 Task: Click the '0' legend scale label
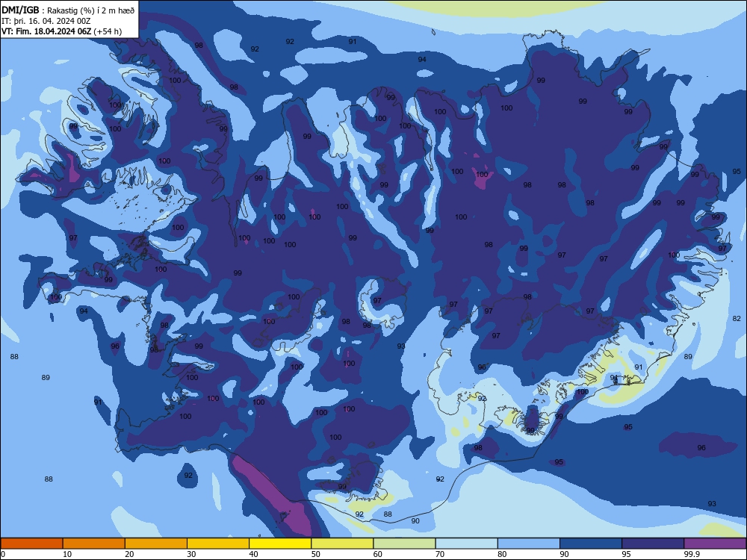[3, 554]
